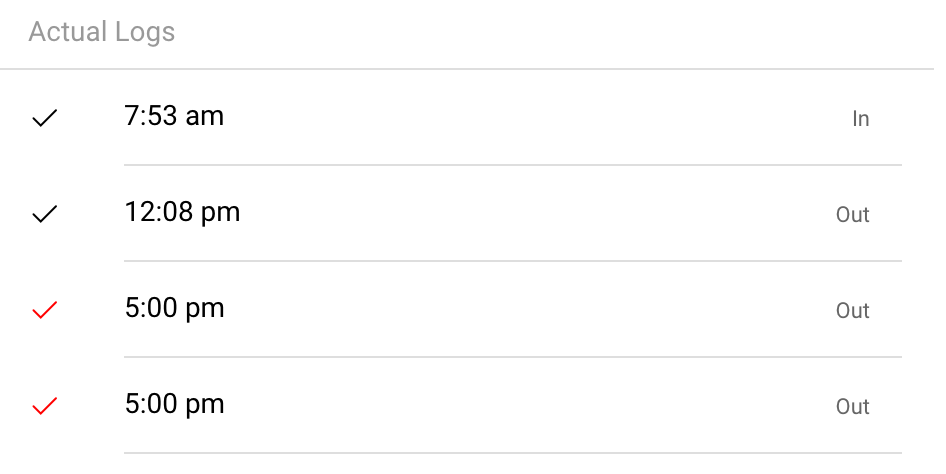Viewport: 946px width, 474px height.
Task: Click the "In" label on the 7:53 am log
Action: point(860,119)
